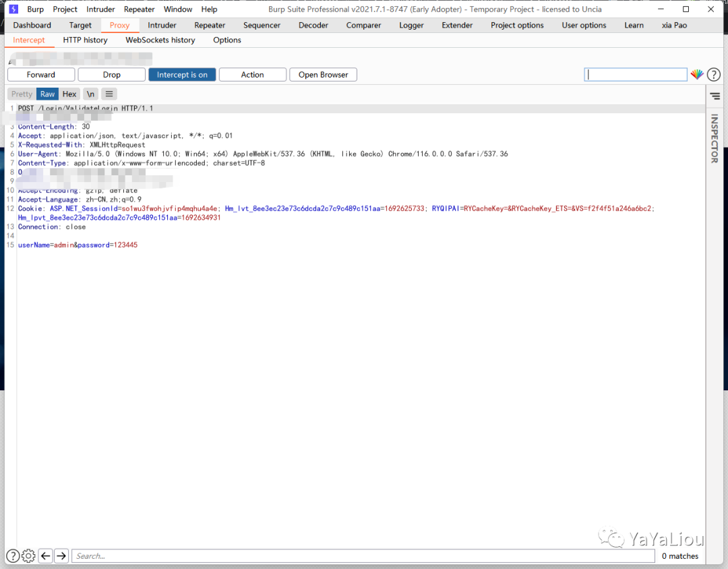Click the help icon beside the comment field
This screenshot has width=728, height=569.
pyautogui.click(x=714, y=74)
